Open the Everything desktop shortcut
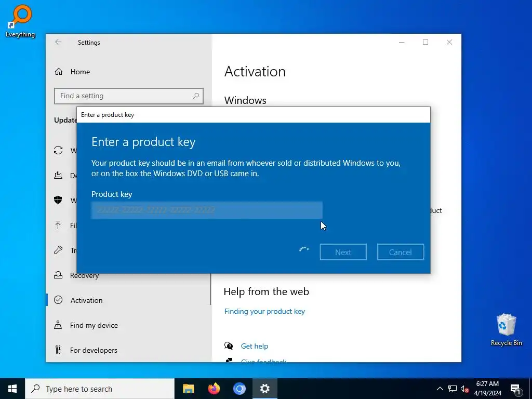Screen dimensions: 532x399 tap(20, 21)
